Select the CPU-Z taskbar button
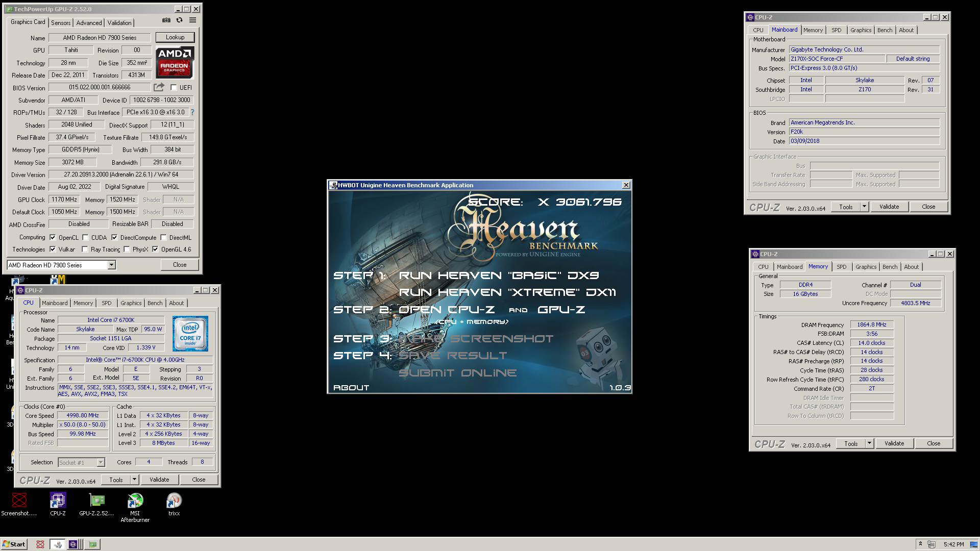 tap(73, 544)
